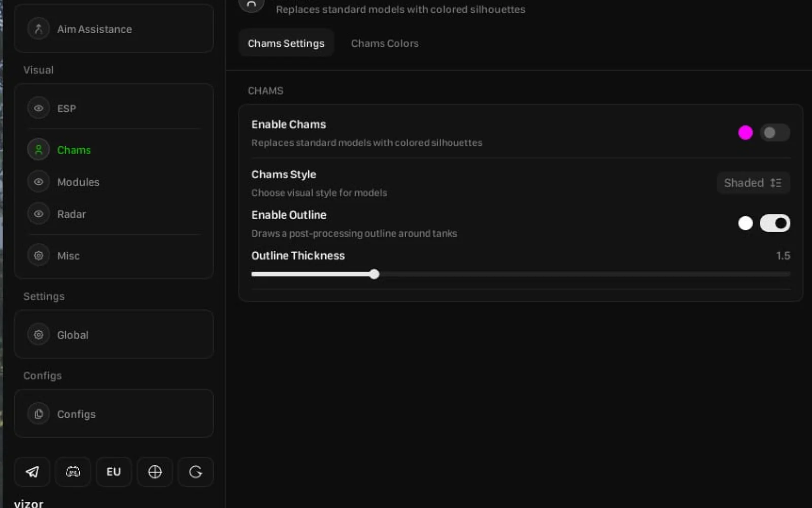This screenshot has width=812, height=508.
Task: Click the G logo icon button
Action: click(196, 472)
